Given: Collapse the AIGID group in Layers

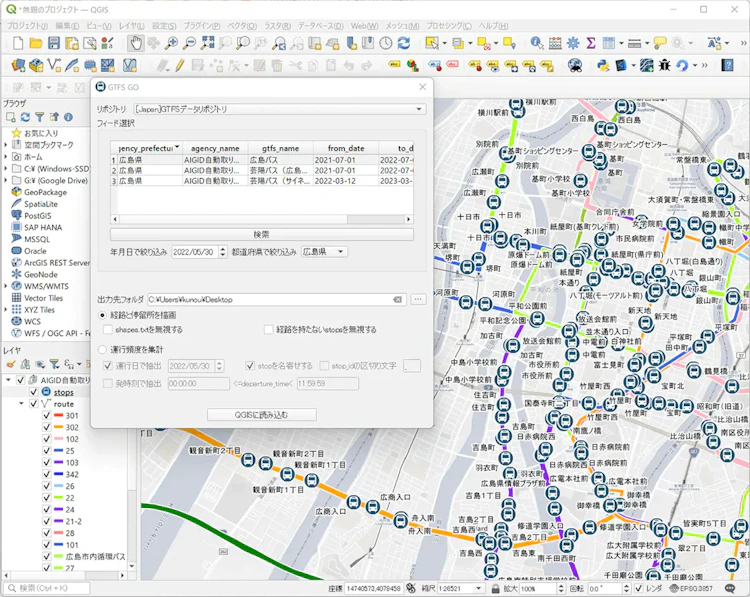Looking at the screenshot, I should [x=8, y=380].
